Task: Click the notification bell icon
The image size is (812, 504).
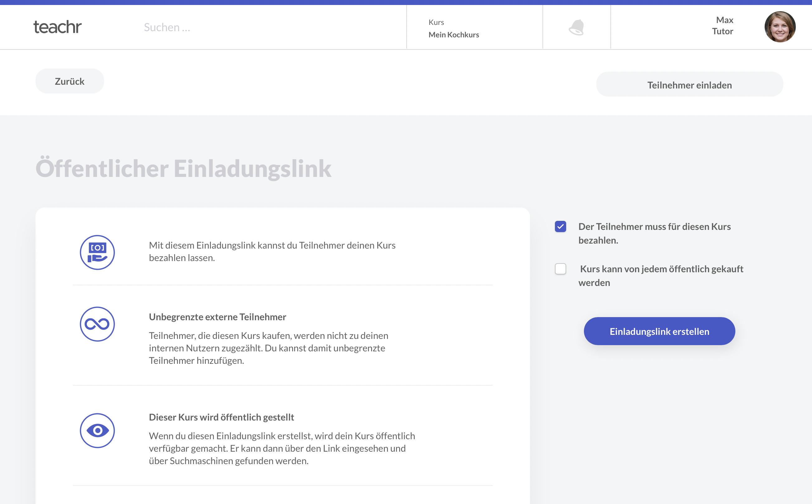Action: tap(576, 27)
